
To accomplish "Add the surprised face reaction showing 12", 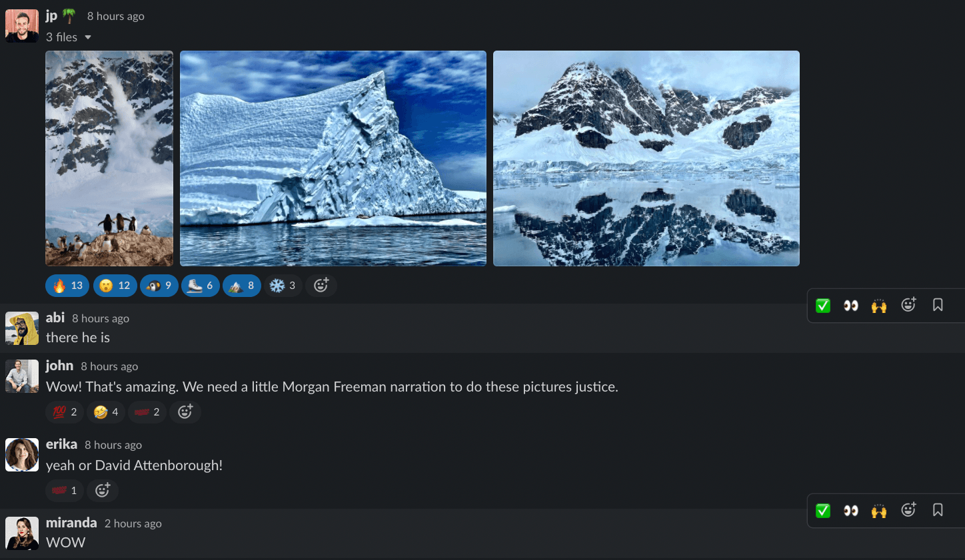I will tap(115, 286).
